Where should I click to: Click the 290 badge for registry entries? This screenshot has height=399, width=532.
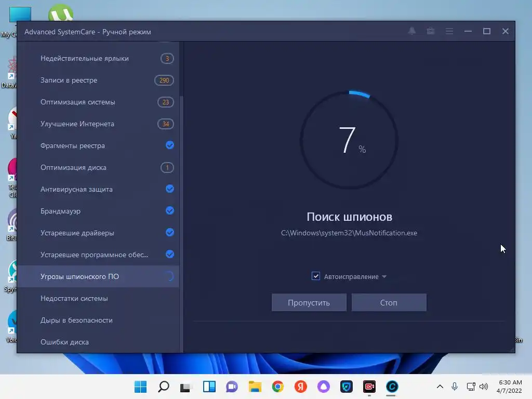(164, 80)
